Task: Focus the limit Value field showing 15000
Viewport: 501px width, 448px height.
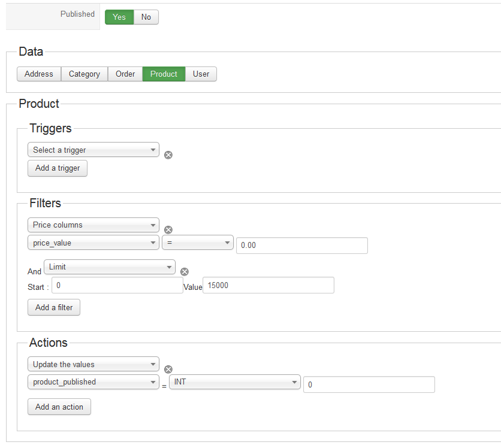Action: pos(268,286)
